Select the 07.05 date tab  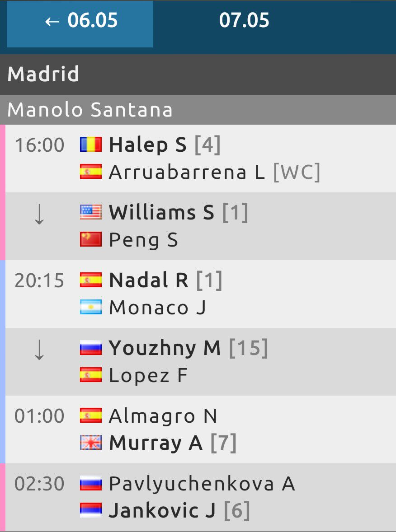pyautogui.click(x=244, y=21)
